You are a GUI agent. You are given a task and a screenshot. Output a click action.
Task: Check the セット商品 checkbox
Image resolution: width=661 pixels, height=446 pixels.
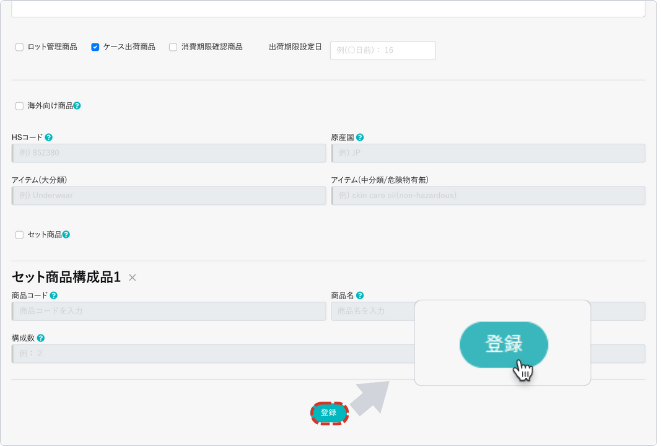point(19,234)
